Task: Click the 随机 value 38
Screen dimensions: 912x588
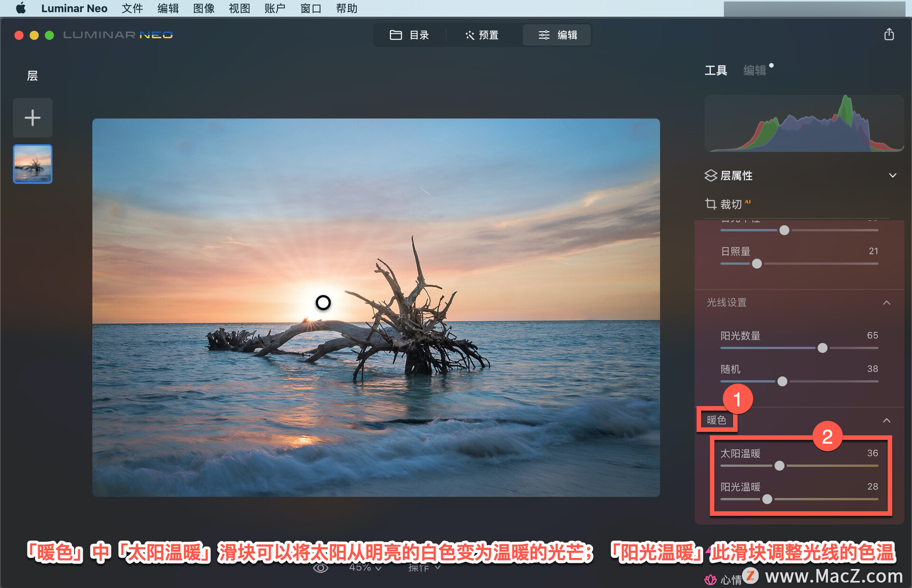Action: [x=872, y=369]
